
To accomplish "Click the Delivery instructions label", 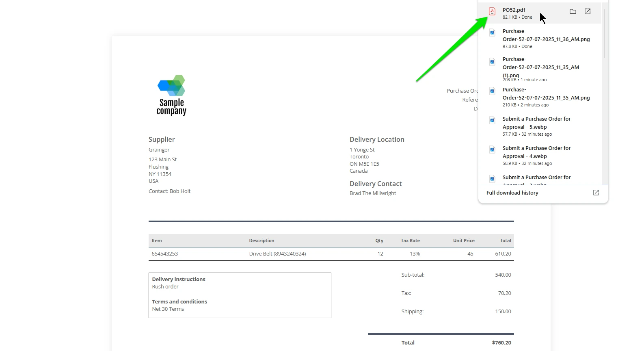I will [179, 279].
